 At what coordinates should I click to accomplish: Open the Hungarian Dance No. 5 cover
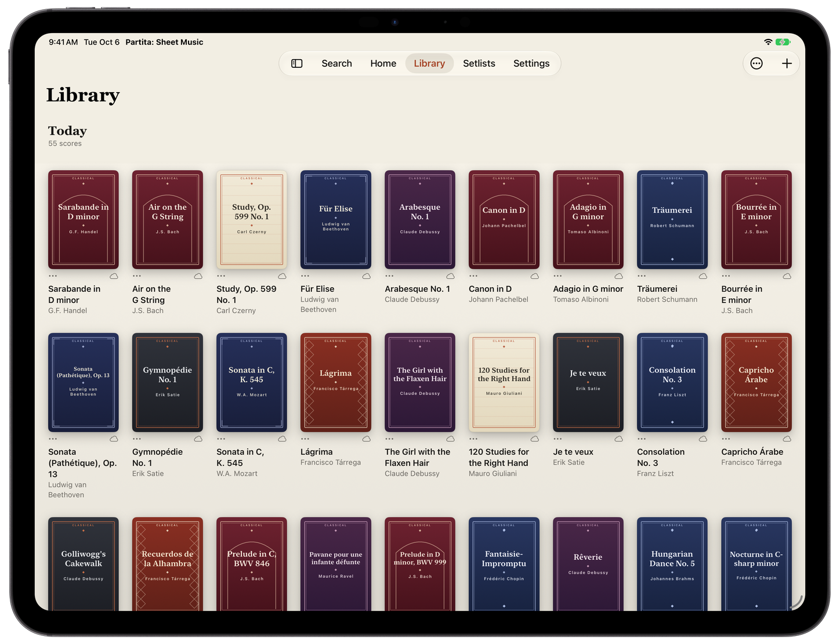click(672, 563)
